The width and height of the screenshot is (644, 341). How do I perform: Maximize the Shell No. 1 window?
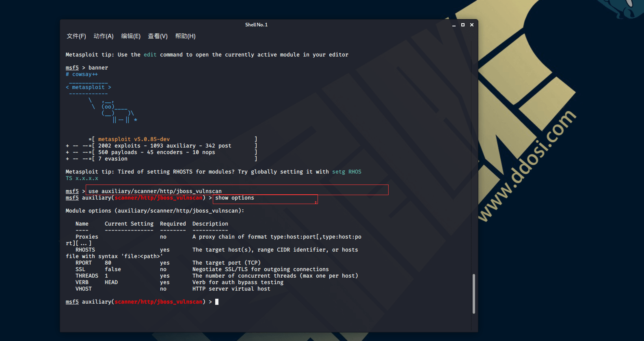point(463,25)
